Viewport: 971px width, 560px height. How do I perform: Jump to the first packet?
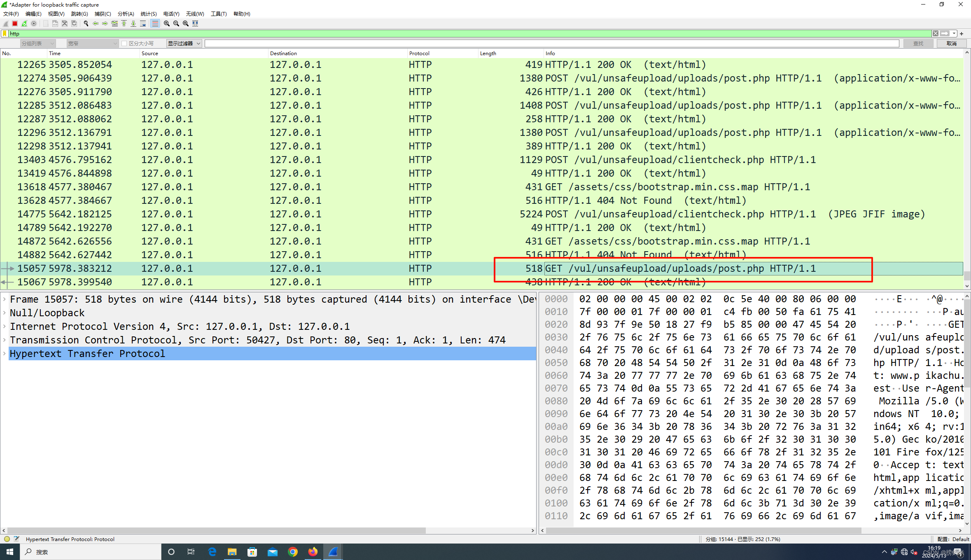(x=124, y=23)
